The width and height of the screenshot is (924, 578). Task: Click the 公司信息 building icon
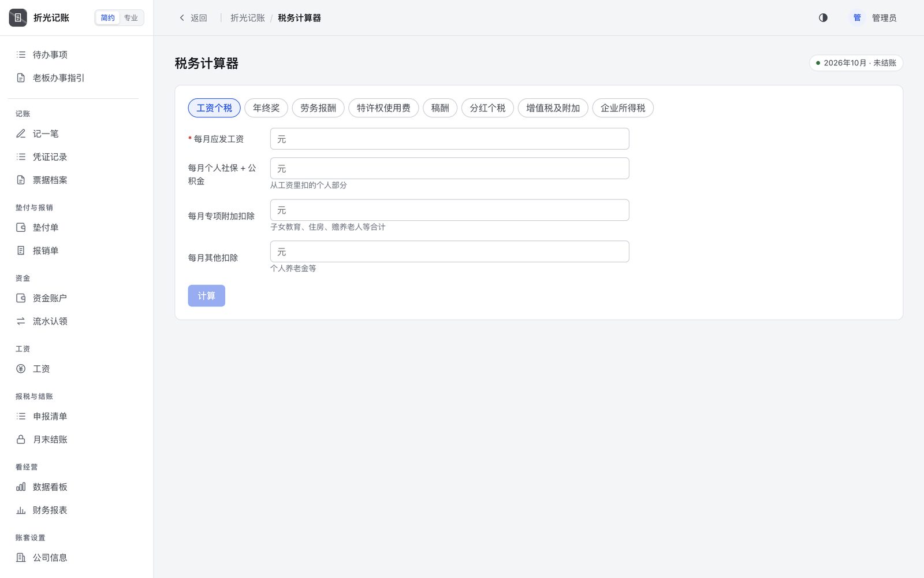tap(21, 557)
